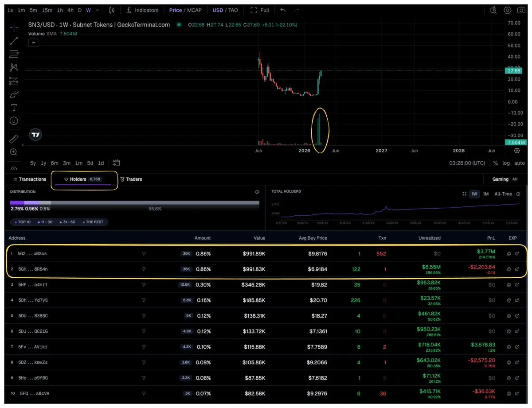Open chart settings hexagon icon in top bar
The image size is (532, 408).
pos(508,10)
